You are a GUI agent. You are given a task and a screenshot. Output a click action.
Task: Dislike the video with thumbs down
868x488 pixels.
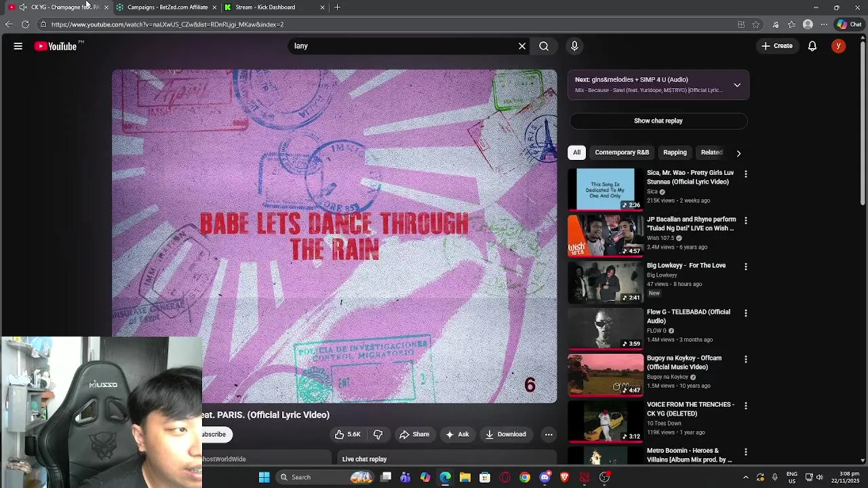(x=378, y=434)
